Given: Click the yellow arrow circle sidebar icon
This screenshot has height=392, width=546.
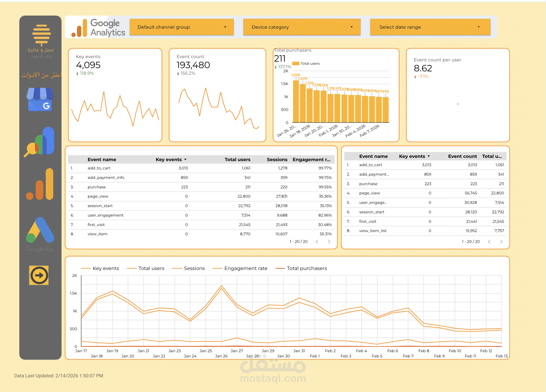Looking at the screenshot, I should pyautogui.click(x=39, y=275).
